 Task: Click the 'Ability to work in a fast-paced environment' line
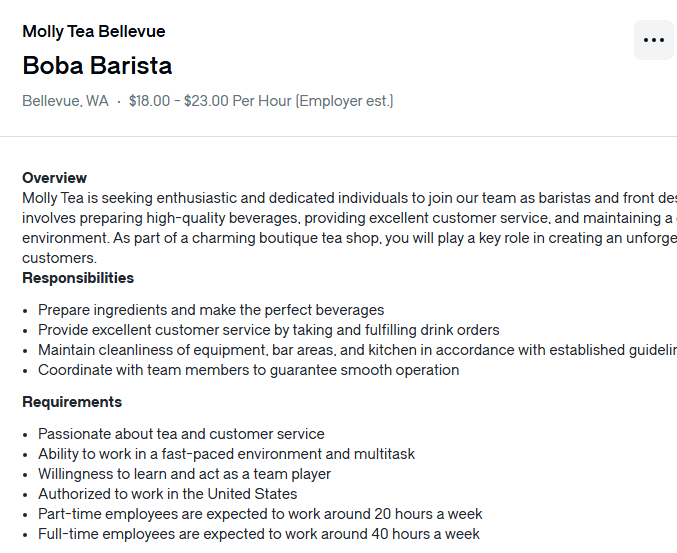pos(226,454)
